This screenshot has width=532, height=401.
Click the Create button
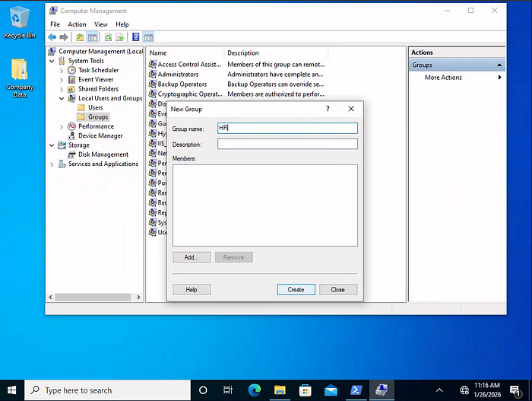click(x=296, y=290)
